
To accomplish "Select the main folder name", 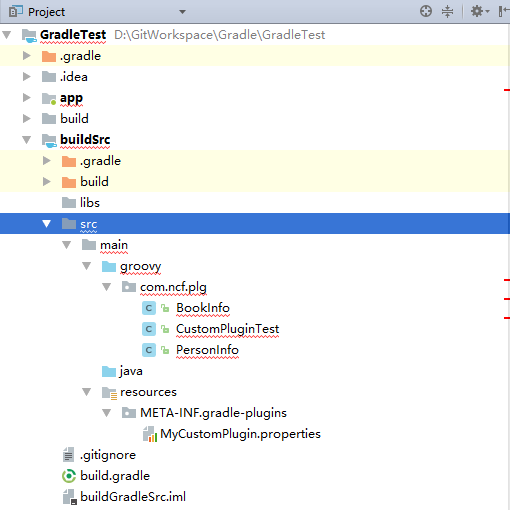I will tap(114, 245).
